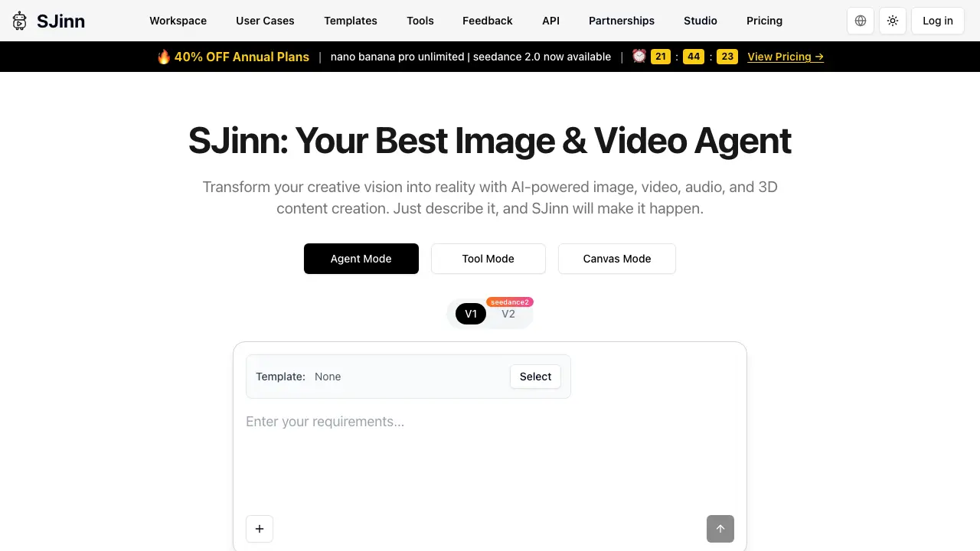
Task: Switch to V2 seedance2 version
Action: tap(508, 314)
